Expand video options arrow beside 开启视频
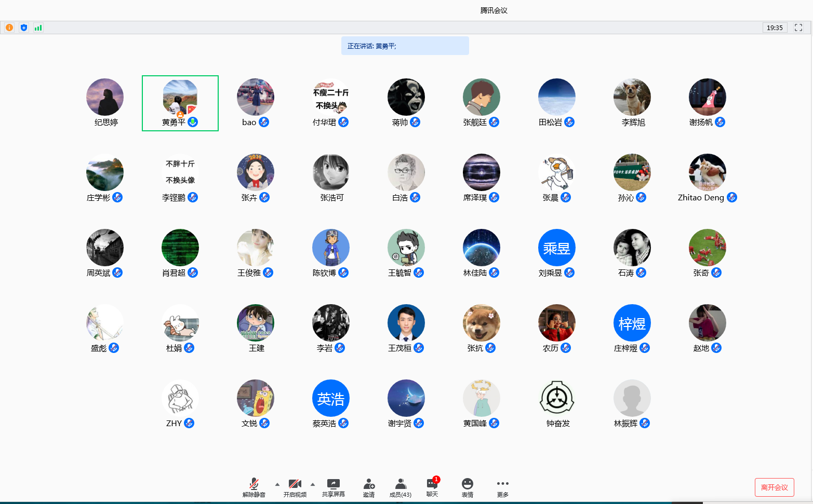 tap(313, 484)
